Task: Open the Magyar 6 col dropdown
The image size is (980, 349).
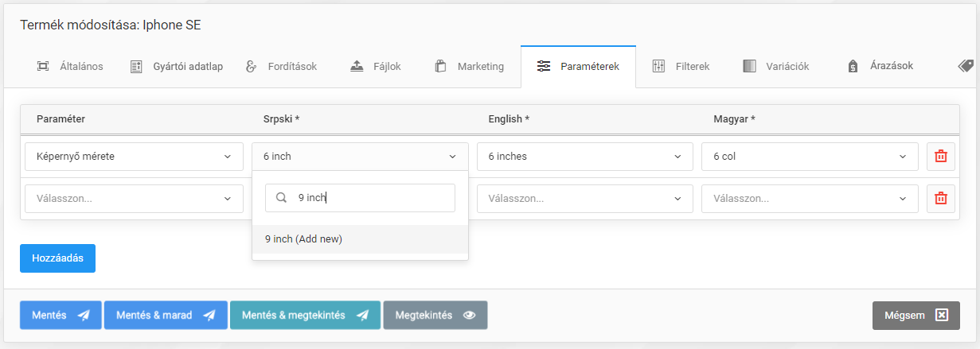Action: click(810, 157)
